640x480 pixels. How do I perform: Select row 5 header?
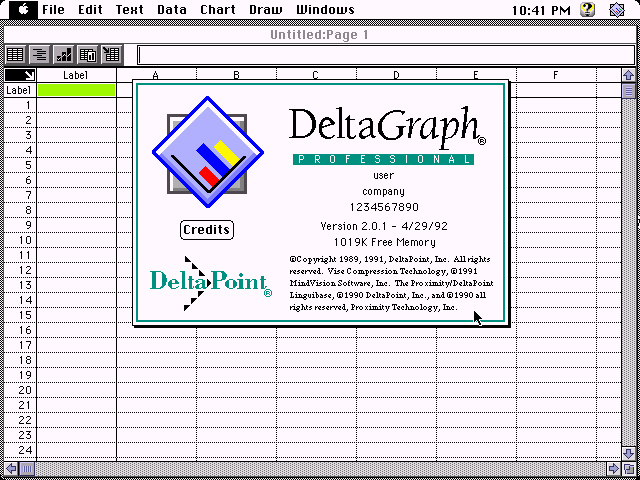(20, 165)
